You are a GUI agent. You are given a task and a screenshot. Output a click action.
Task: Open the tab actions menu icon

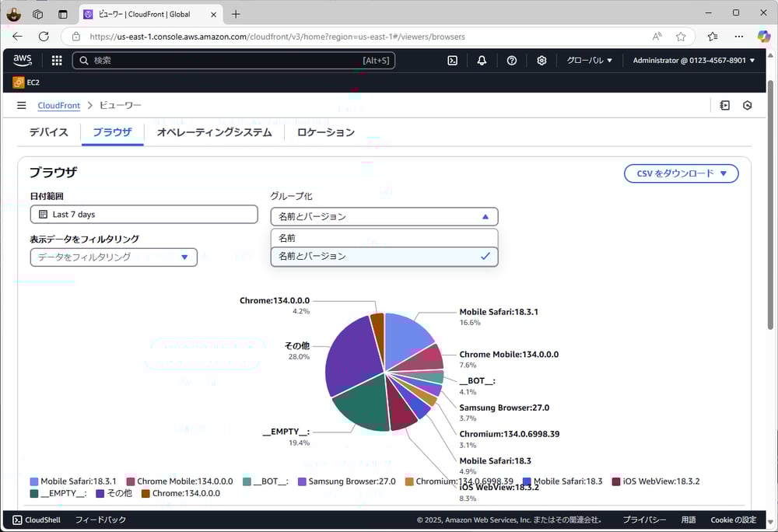[x=63, y=14]
